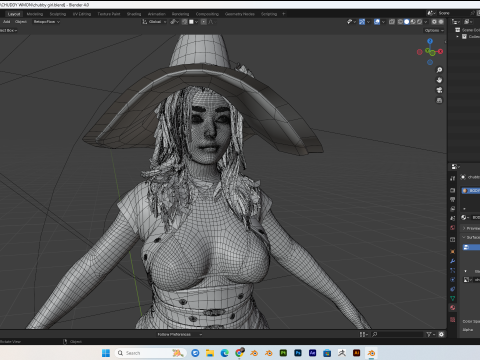Image resolution: width=480 pixels, height=360 pixels.
Task: Open the overlays settings dropdown arrow
Action: point(383,22)
